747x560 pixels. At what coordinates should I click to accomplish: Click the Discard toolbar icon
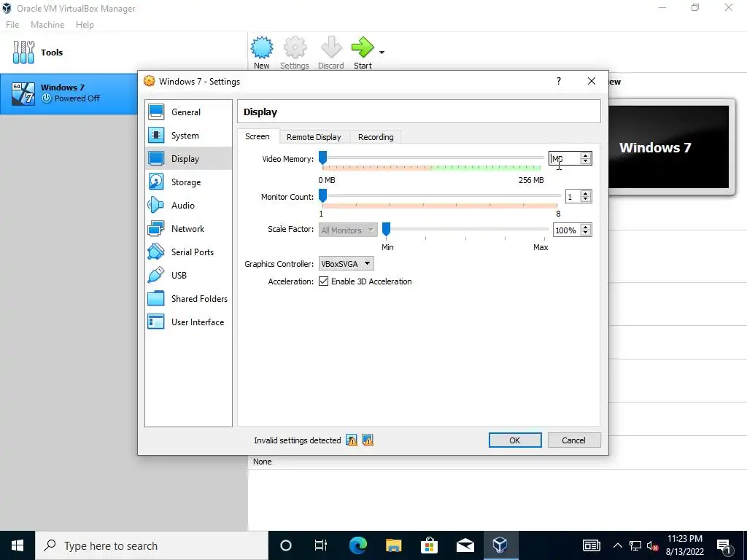coord(331,47)
